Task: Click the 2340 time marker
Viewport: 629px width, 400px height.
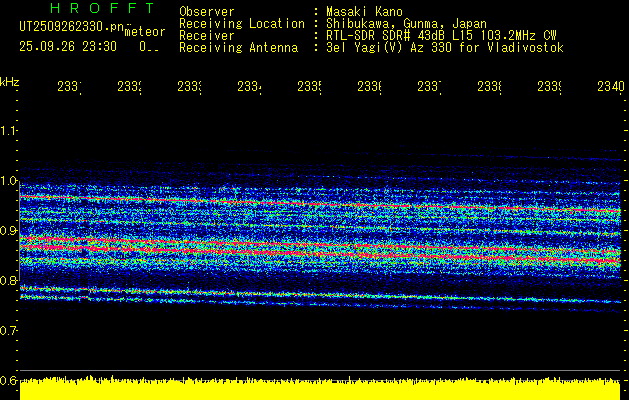Action: click(611, 87)
